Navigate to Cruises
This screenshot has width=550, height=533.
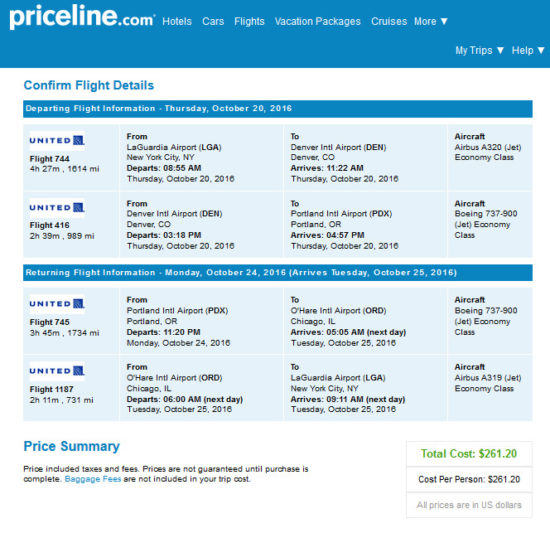point(389,21)
